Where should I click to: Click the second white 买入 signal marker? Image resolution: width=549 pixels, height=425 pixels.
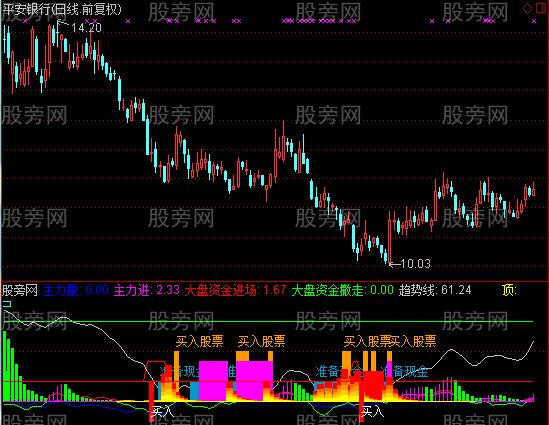point(372,411)
